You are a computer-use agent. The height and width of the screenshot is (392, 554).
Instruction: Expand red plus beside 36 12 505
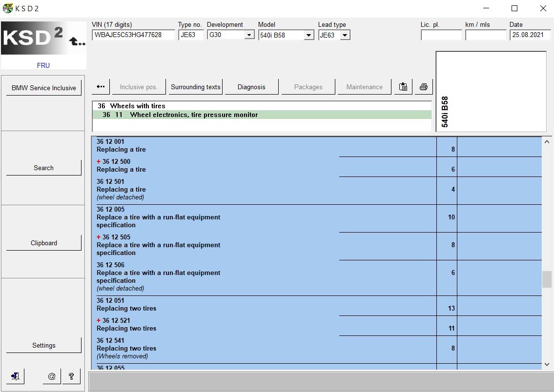[x=99, y=237]
